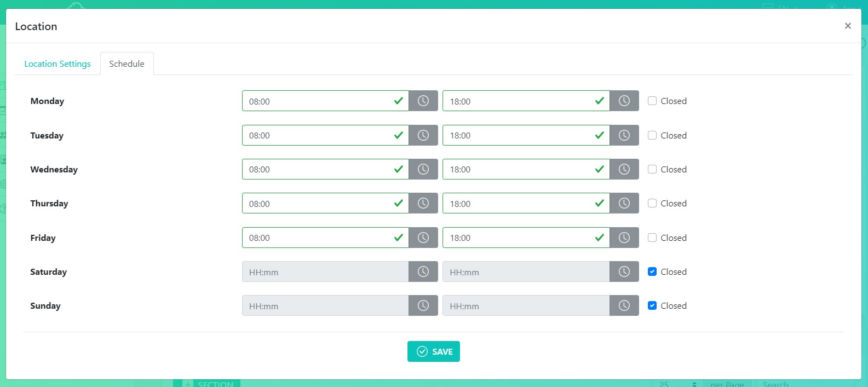Viewport: 868px width, 387px height.
Task: Open clock picker for Thursday opening time
Action: pyautogui.click(x=423, y=203)
